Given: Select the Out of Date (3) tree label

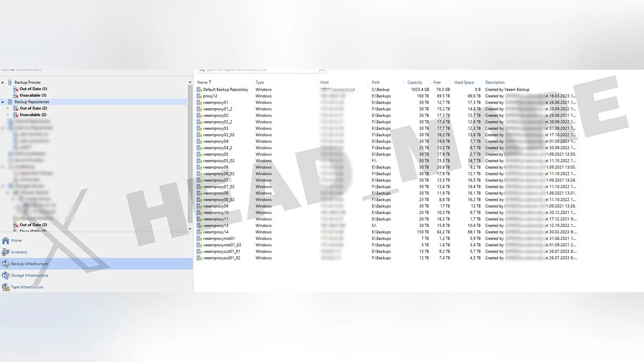Looking at the screenshot, I should tap(33, 225).
